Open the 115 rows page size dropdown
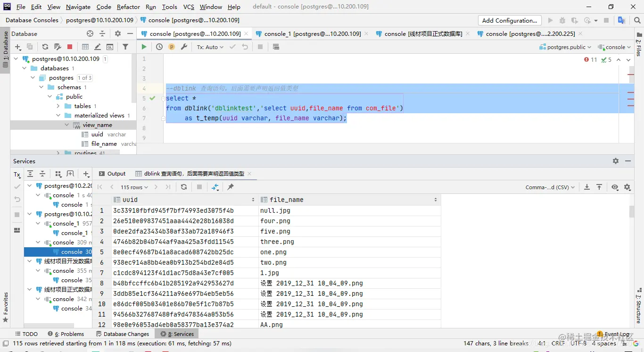 tap(134, 187)
